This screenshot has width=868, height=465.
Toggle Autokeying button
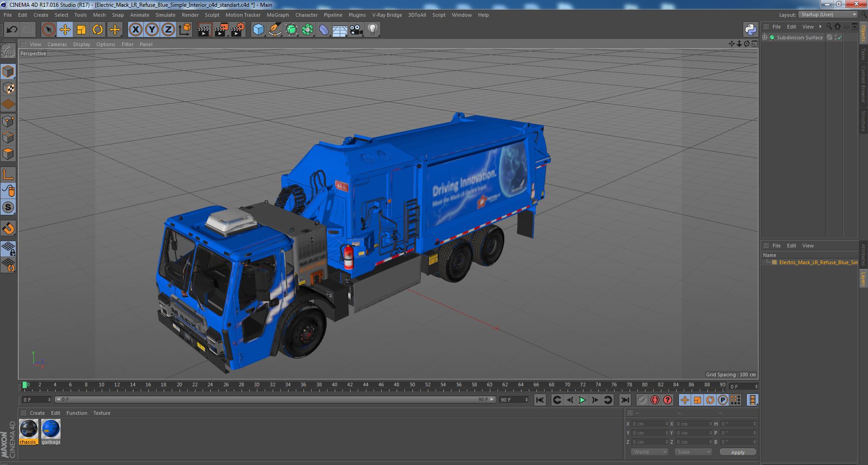point(655,400)
